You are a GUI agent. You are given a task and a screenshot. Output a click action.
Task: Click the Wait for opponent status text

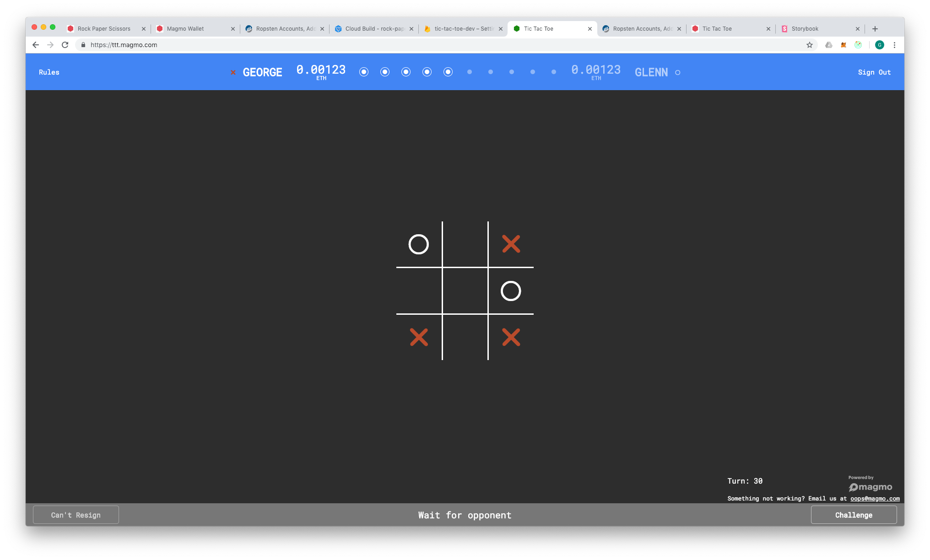tap(465, 515)
